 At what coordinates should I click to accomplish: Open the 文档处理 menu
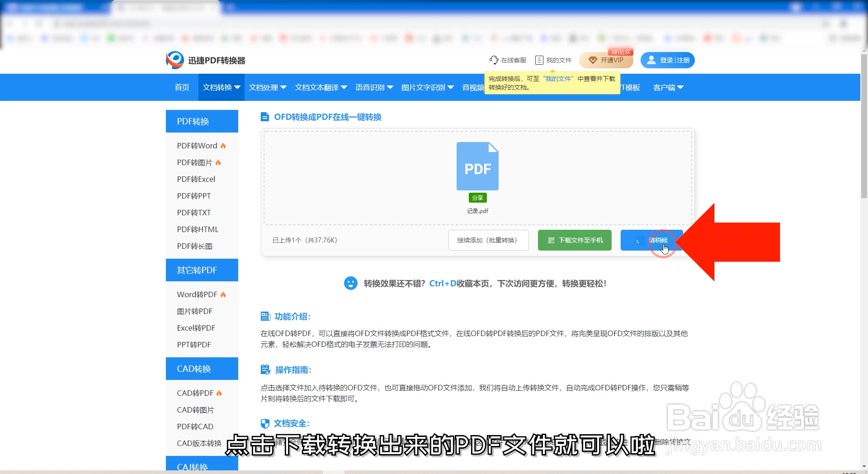pyautogui.click(x=267, y=87)
